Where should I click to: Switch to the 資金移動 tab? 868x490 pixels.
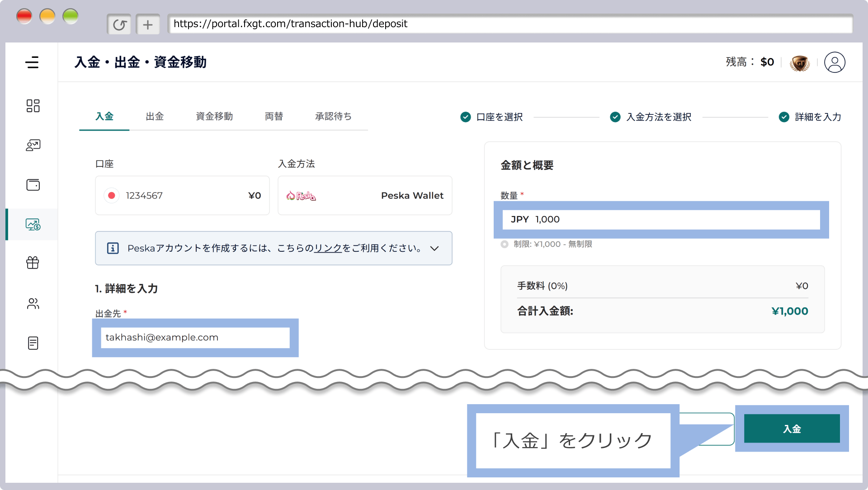(214, 117)
